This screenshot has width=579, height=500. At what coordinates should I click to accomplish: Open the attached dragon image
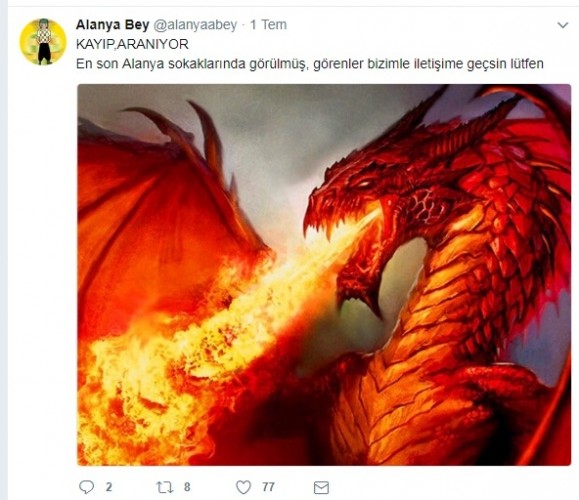tap(324, 275)
